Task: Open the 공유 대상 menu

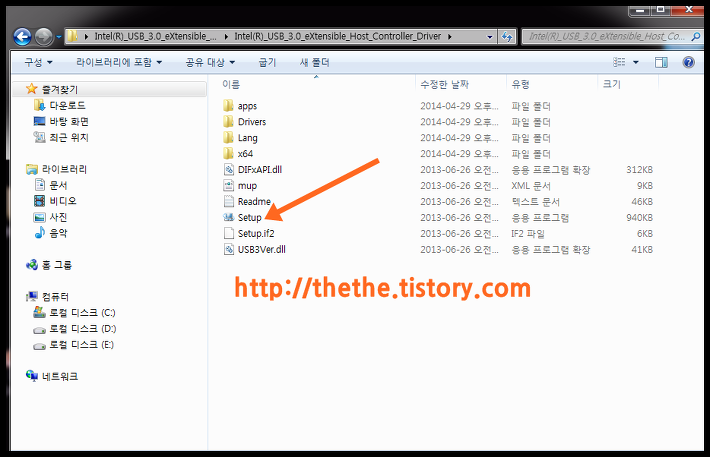Action: click(210, 62)
